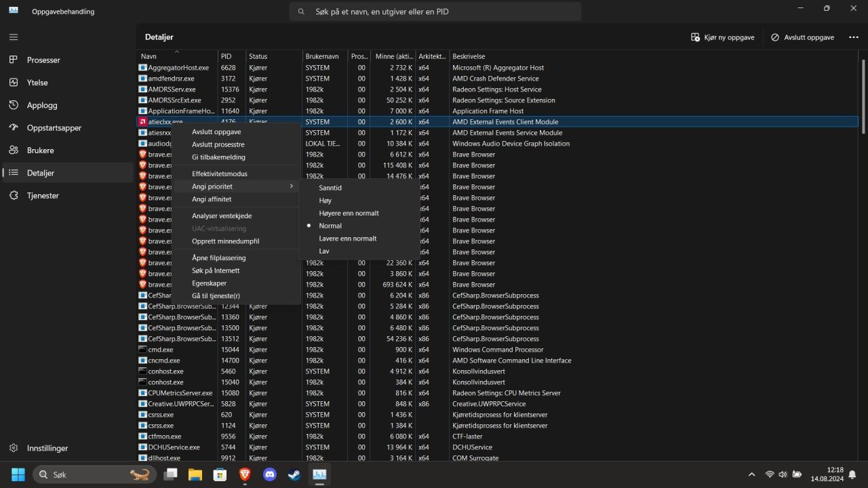This screenshot has height=488, width=868.
Task: Set priority to Lav
Action: pos(324,251)
